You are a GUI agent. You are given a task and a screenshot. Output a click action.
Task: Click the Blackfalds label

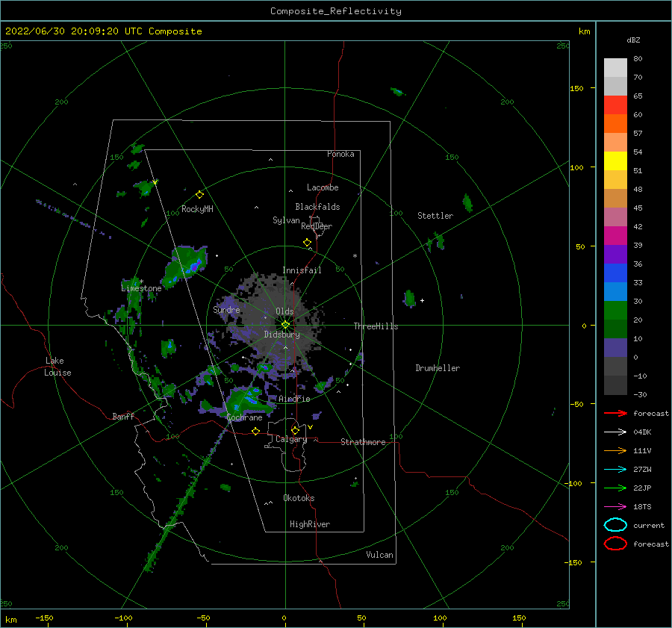pyautogui.click(x=317, y=207)
